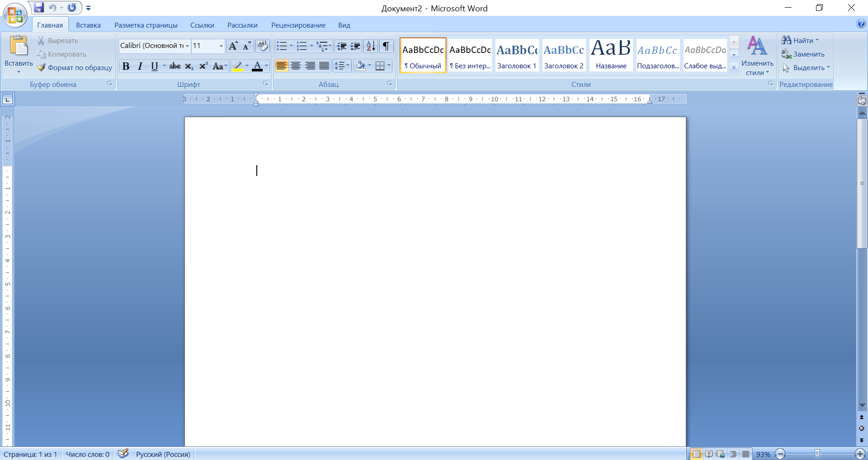Undo last action in quick access toolbar
Viewport: 868px width, 460px height.
[52, 8]
